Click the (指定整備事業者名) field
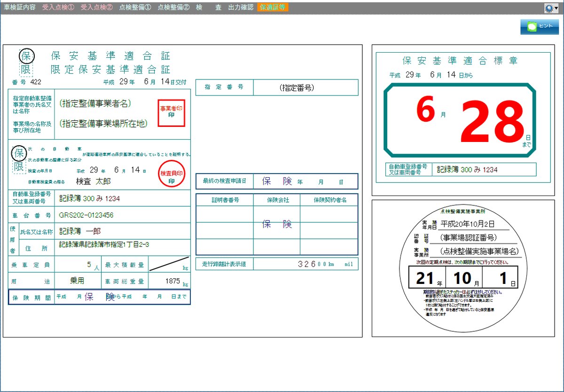 click(x=95, y=103)
